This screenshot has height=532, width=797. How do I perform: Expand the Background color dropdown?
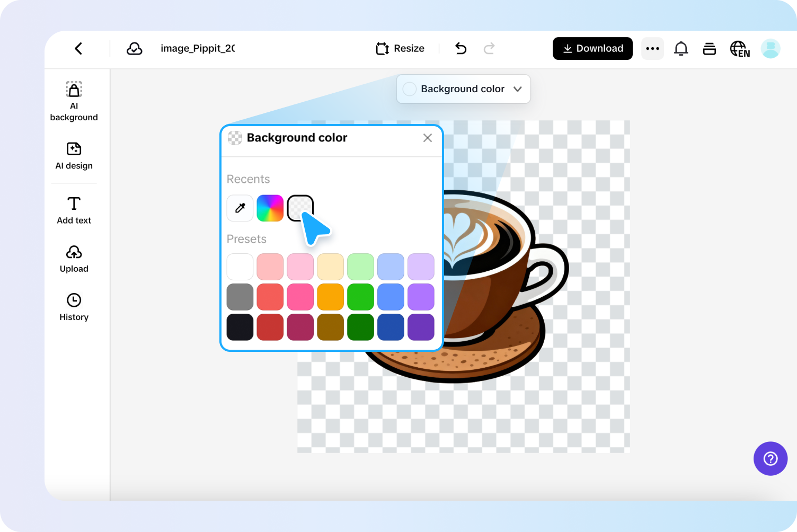tap(518, 89)
